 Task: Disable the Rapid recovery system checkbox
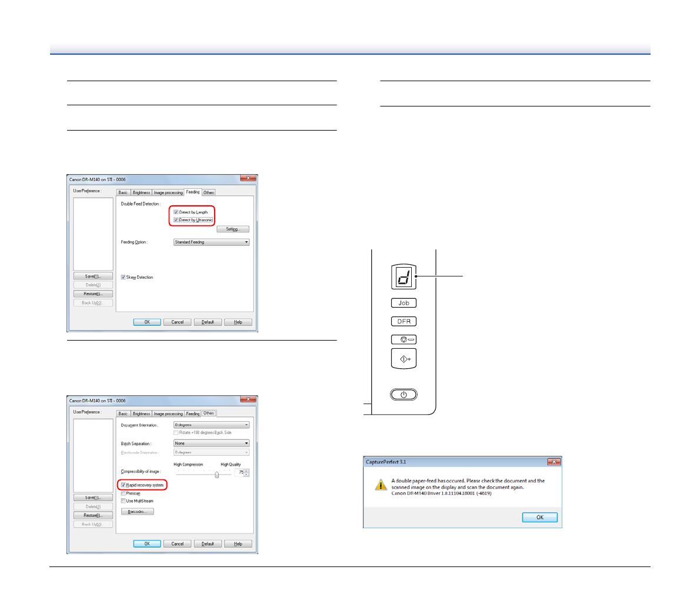pos(124,485)
